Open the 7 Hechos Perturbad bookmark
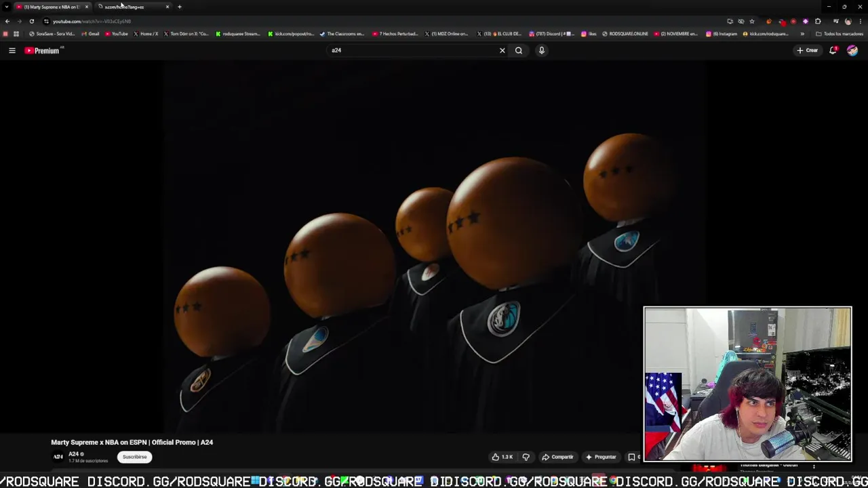This screenshot has width=868, height=488. 395,34
